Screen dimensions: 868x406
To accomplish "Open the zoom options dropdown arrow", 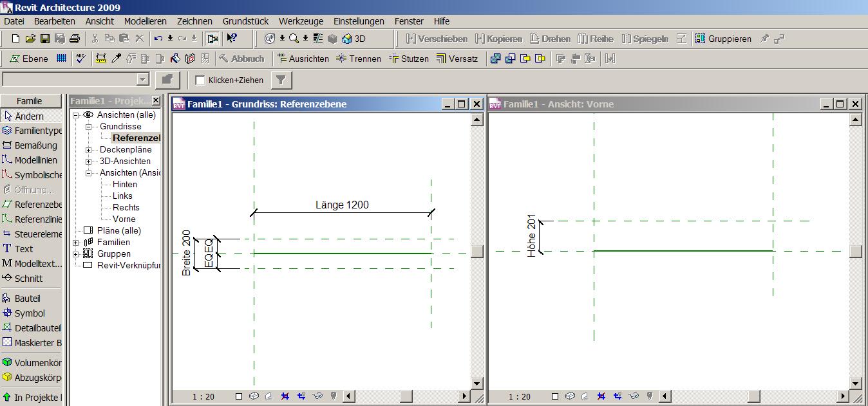I will point(305,39).
